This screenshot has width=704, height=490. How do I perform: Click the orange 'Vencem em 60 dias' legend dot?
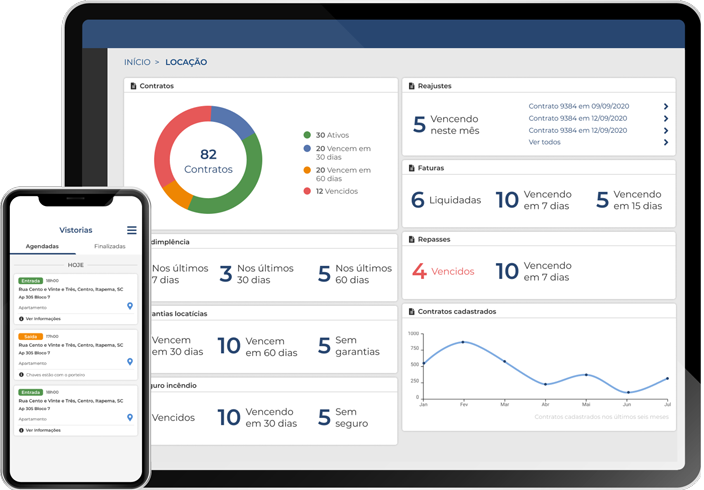[x=307, y=170]
